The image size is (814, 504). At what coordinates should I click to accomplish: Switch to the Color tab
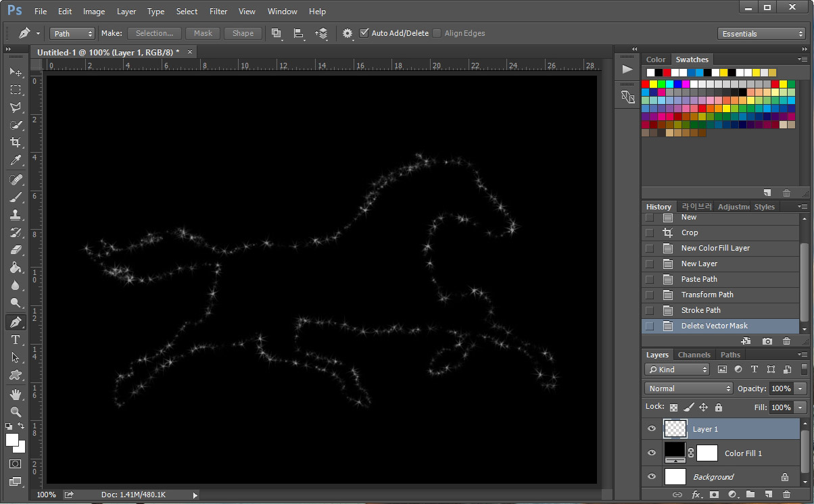point(656,59)
